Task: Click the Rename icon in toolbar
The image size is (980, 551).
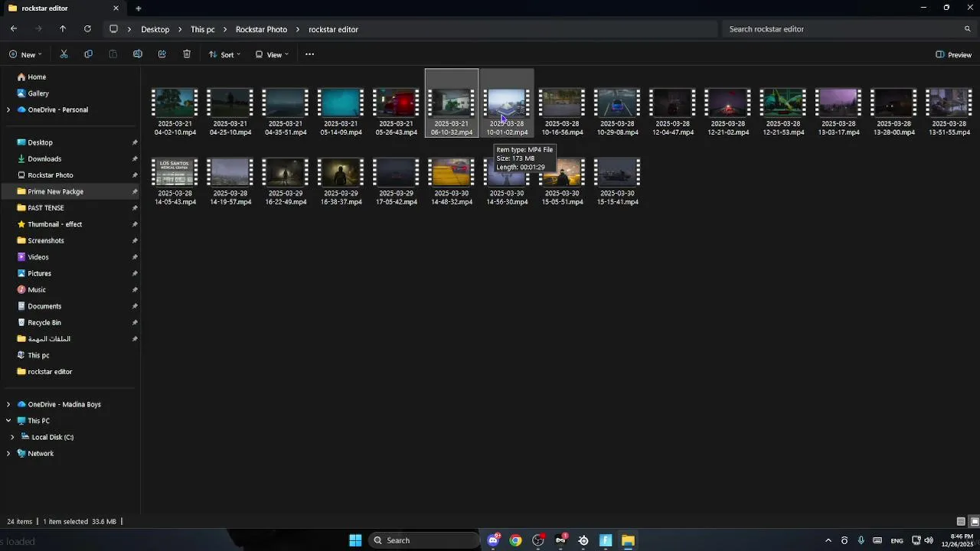Action: coord(138,54)
